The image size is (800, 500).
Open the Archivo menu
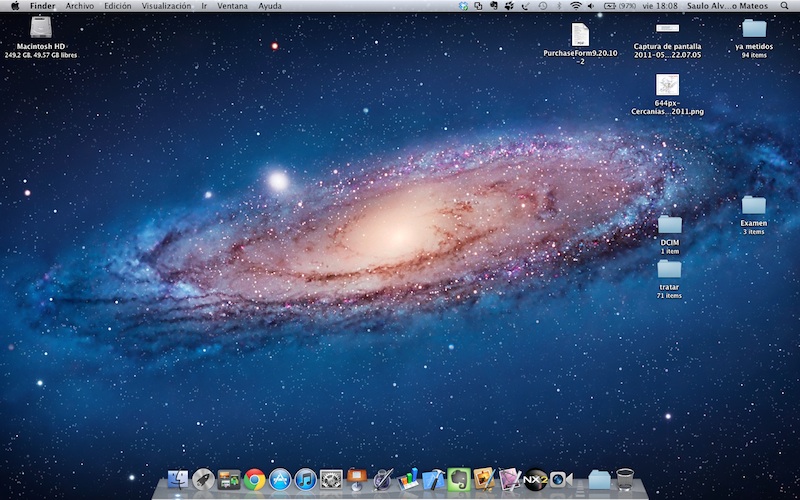click(x=80, y=6)
